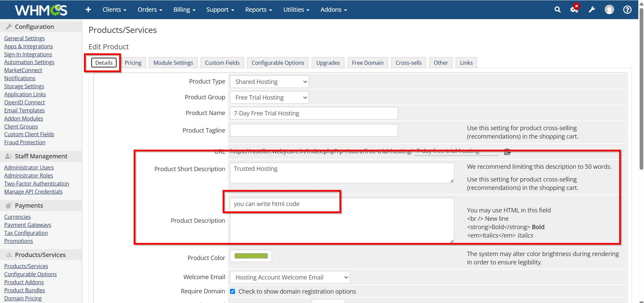Screen dimensions: 644x303
Task: Open General Settings link
Action: pyautogui.click(x=24, y=38)
